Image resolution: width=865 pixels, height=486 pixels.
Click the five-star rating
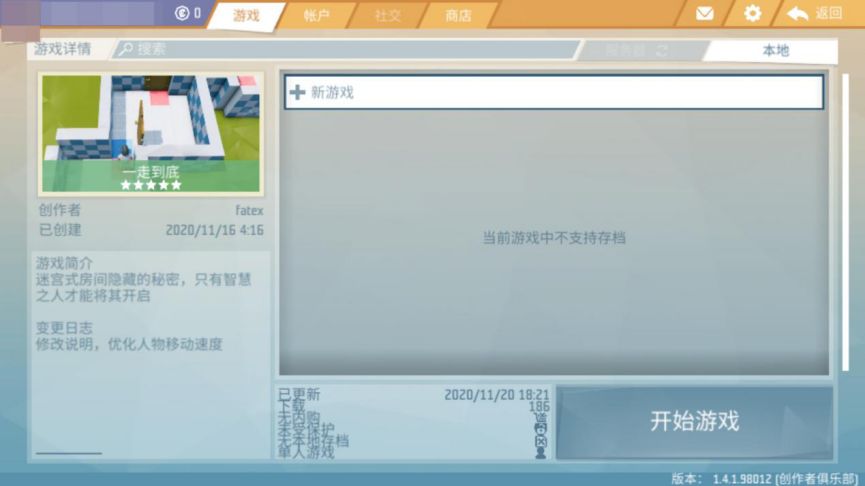coord(151,185)
